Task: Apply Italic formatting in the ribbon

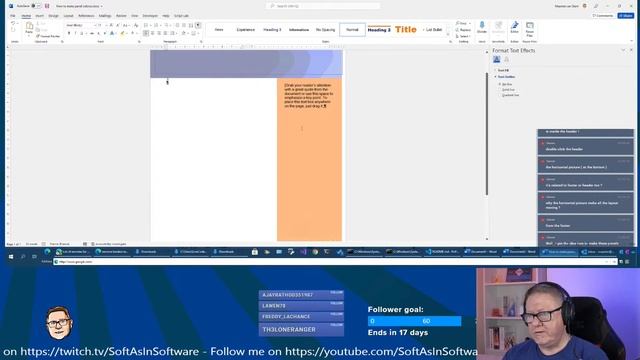Action: pos(75,33)
